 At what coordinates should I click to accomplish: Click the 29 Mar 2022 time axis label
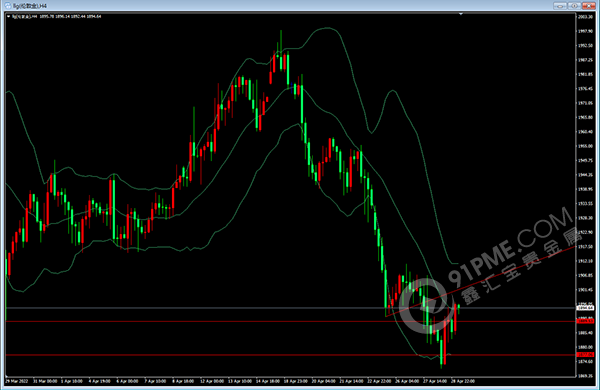click(x=16, y=381)
